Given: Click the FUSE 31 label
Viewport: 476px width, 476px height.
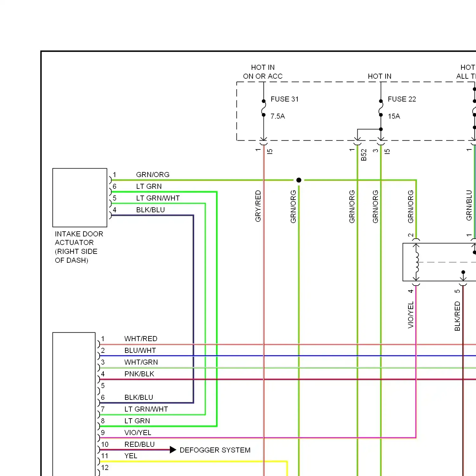Looking at the screenshot, I should click(x=284, y=99).
